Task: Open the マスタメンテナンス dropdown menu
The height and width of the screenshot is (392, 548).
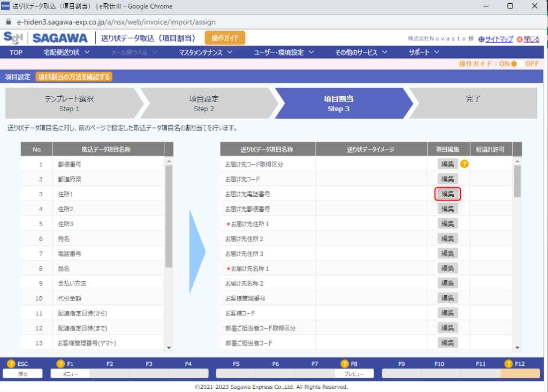Action: click(x=205, y=52)
